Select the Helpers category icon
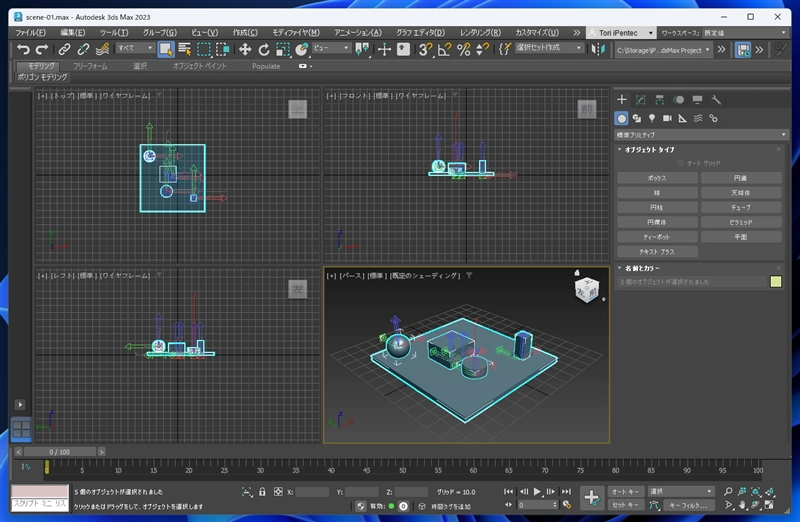 point(683,118)
